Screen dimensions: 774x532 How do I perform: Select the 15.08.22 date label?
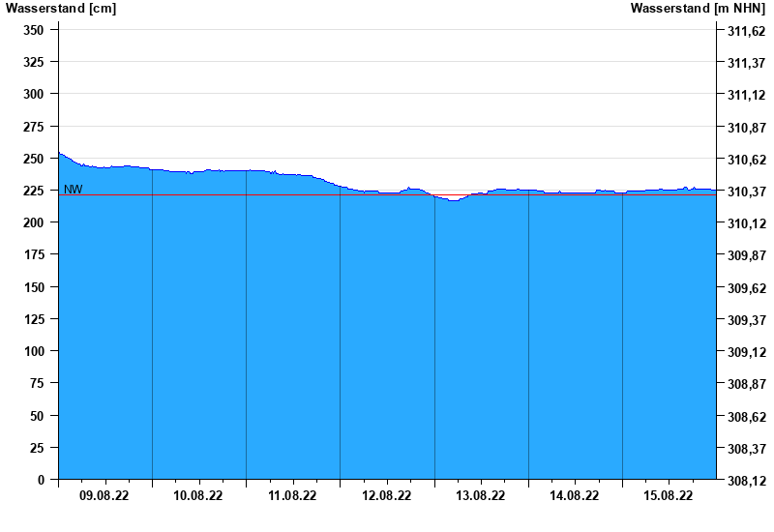coord(669,495)
